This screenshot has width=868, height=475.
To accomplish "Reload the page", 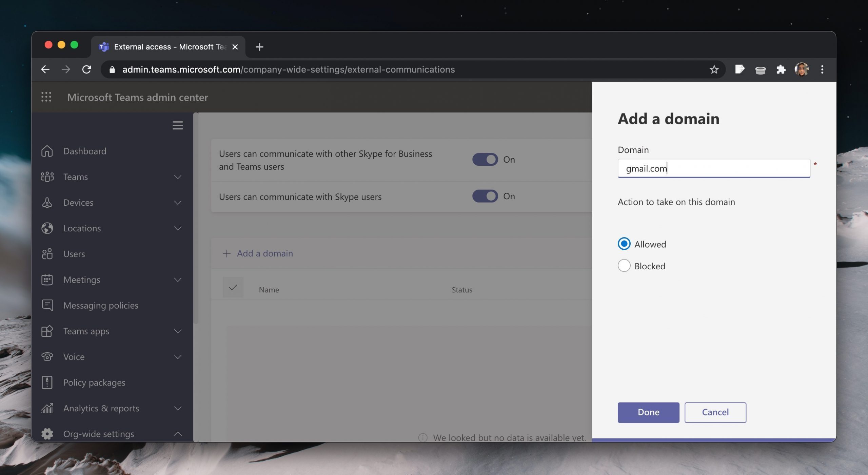I will coord(87,69).
